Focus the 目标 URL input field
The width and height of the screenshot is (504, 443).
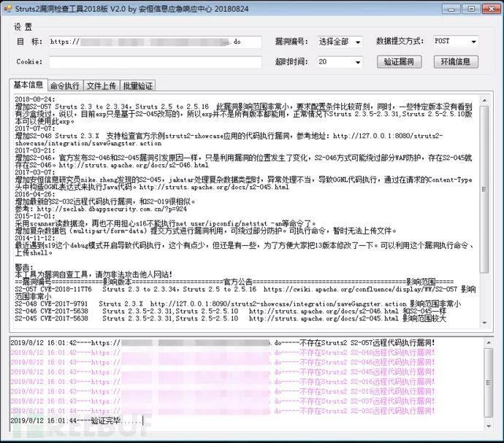tap(156, 42)
